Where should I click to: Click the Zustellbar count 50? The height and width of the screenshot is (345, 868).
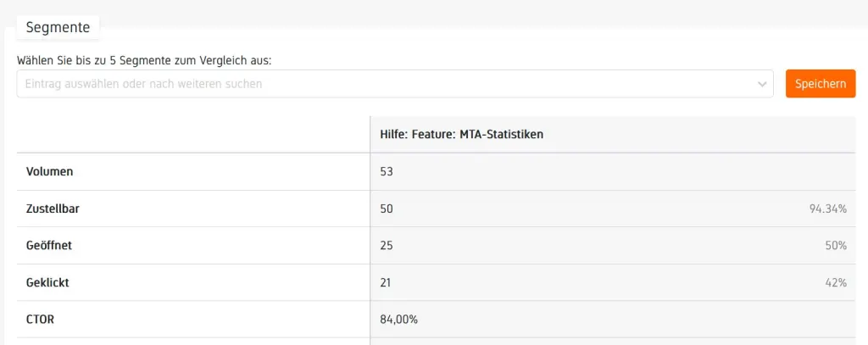click(x=387, y=209)
